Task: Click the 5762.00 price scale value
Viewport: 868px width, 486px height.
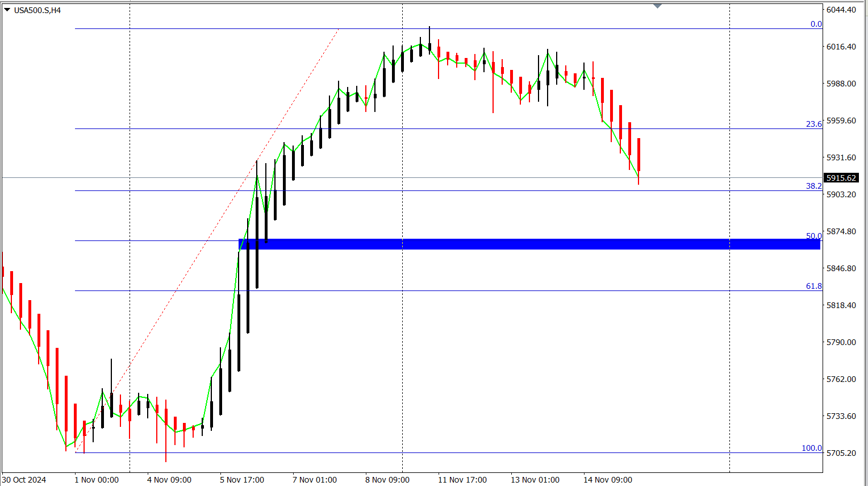Action: 841,379
